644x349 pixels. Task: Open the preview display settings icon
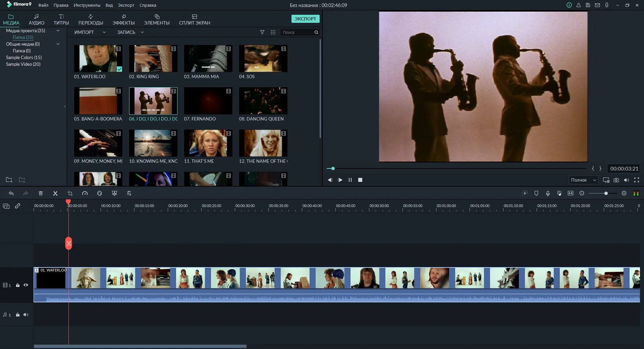(606, 180)
